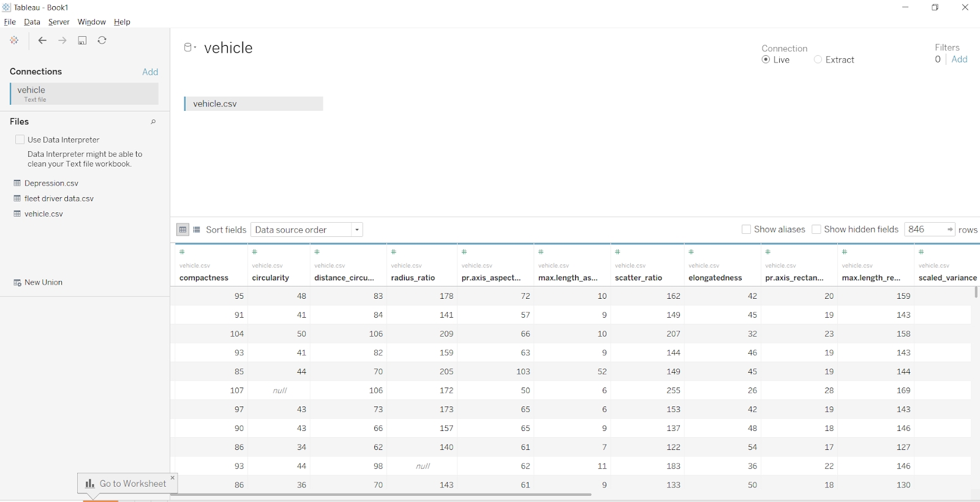Select the vehicle Text file connection

(85, 94)
